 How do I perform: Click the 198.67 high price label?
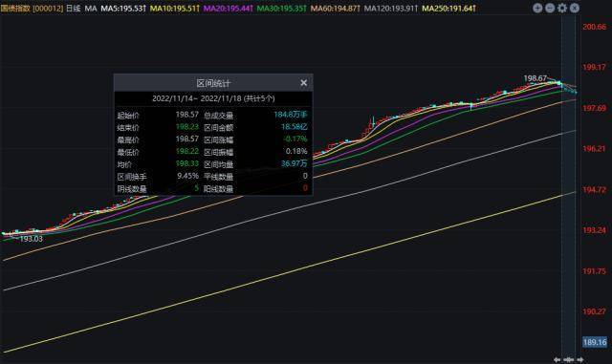(535, 78)
